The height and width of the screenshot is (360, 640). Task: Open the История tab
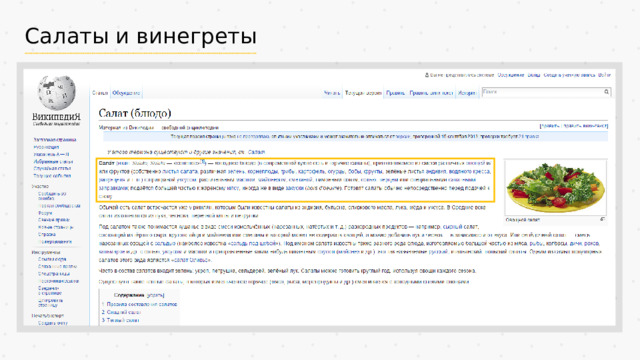coord(467,93)
